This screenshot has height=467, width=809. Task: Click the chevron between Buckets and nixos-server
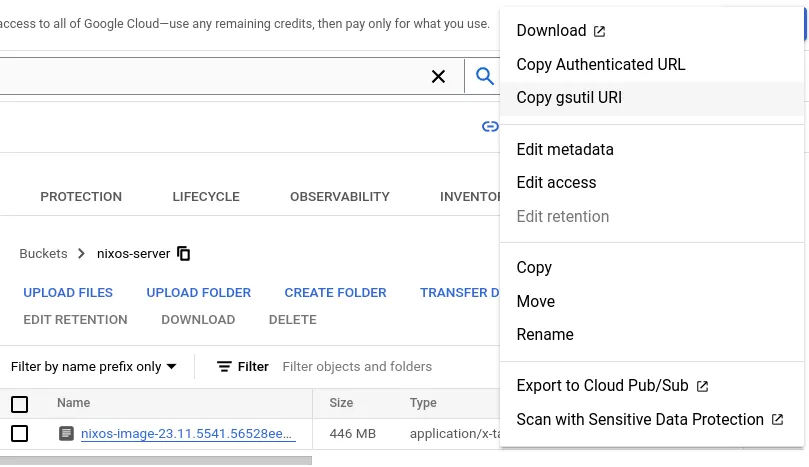click(81, 253)
